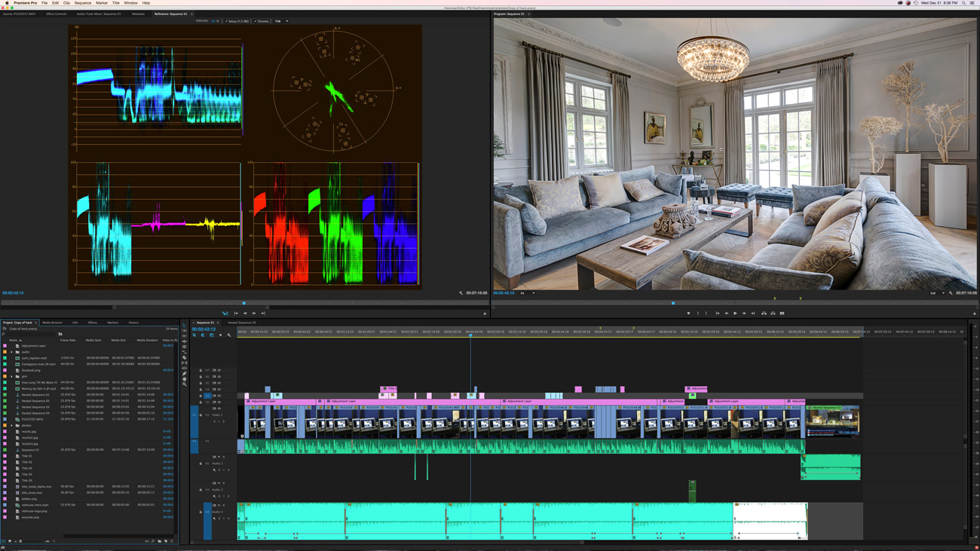Toggle the Setup (7.5 IRE) checkbox

click(237, 21)
